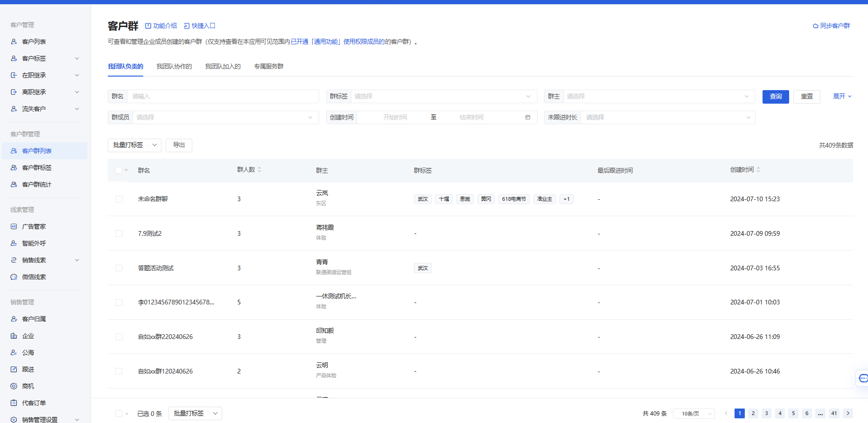Screen dimensions: 868x423
Task: Sort the table by 群人数
Action: 259,169
